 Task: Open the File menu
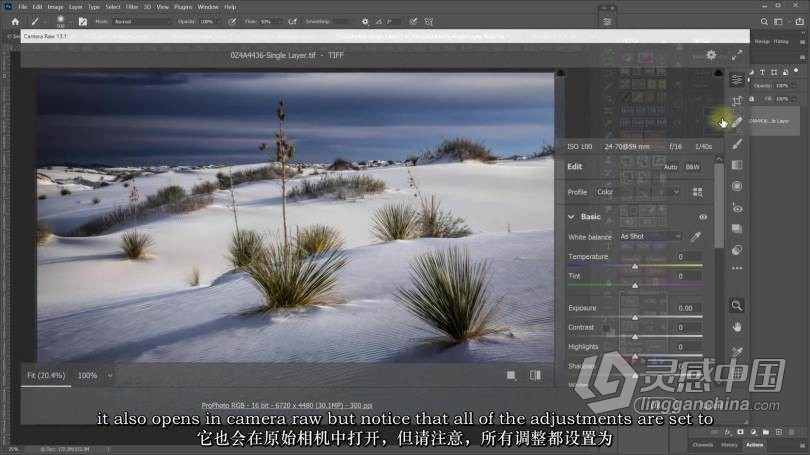tap(23, 7)
